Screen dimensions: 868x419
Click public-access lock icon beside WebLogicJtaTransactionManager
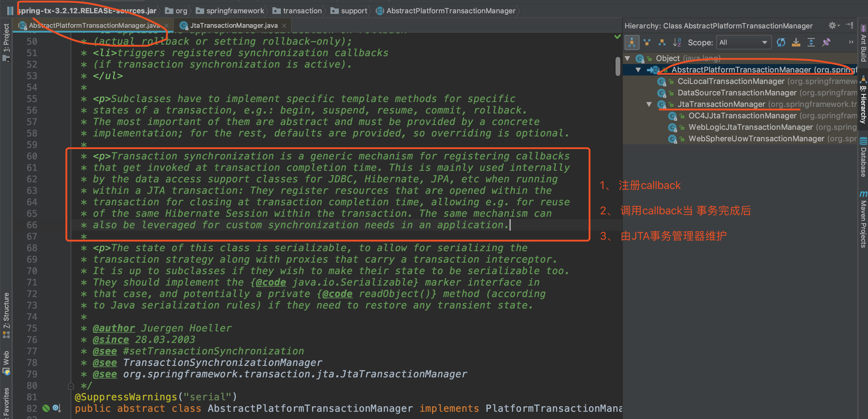click(682, 127)
